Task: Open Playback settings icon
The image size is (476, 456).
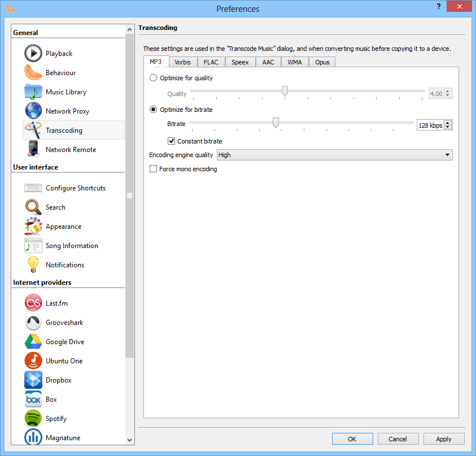Action: click(x=33, y=53)
